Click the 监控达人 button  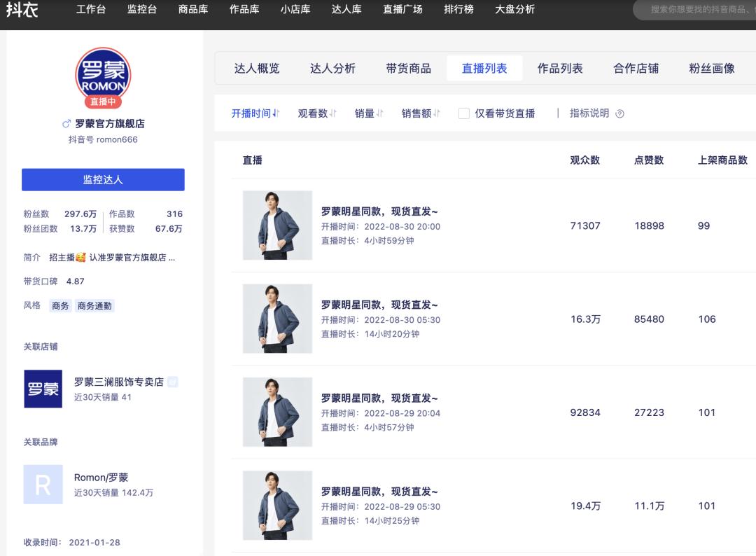[104, 179]
